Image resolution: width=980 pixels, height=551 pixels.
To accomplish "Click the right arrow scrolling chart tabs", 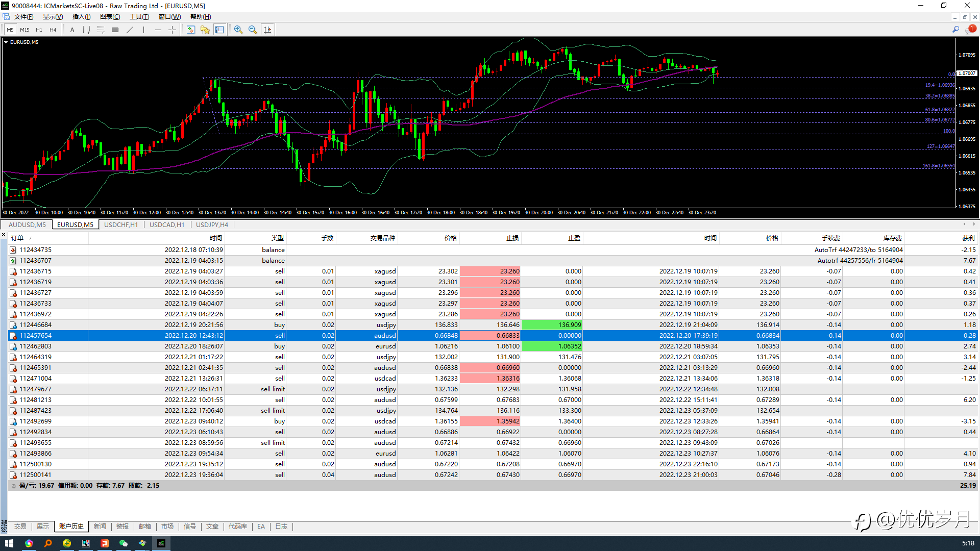I will 974,224.
